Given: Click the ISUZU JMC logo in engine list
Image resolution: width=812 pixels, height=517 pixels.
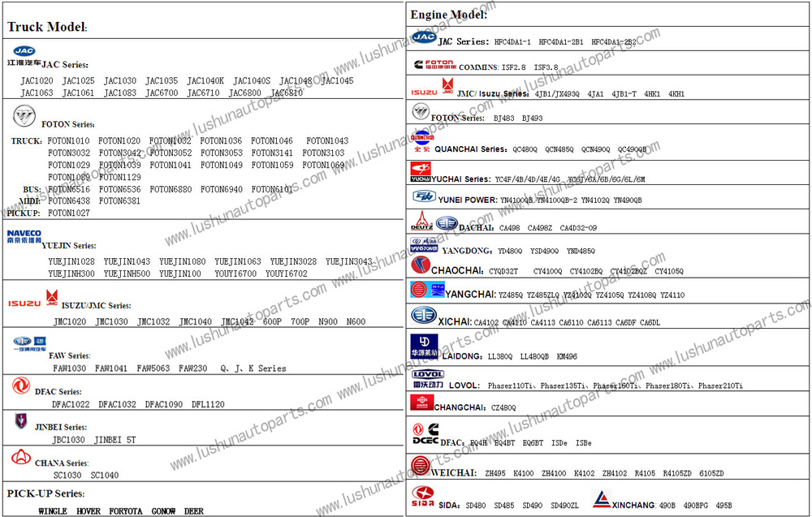Looking at the screenshot, I should [x=433, y=87].
